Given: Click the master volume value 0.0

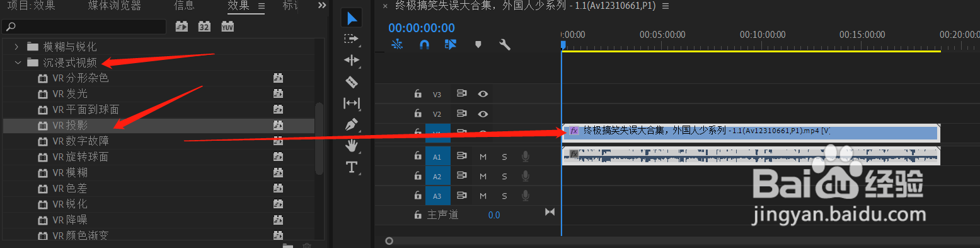Looking at the screenshot, I should (x=494, y=215).
